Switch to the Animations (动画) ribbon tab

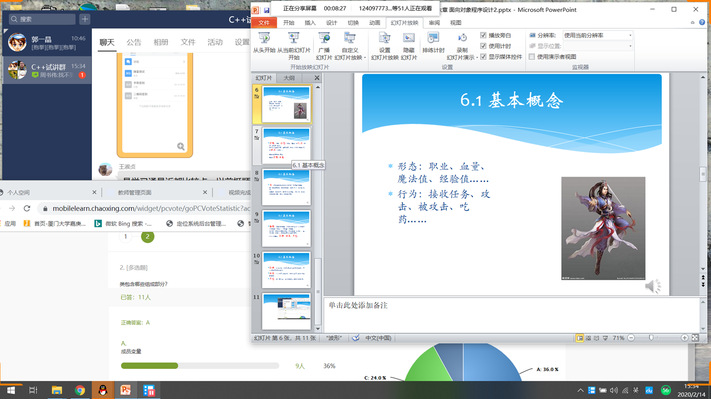(x=375, y=23)
